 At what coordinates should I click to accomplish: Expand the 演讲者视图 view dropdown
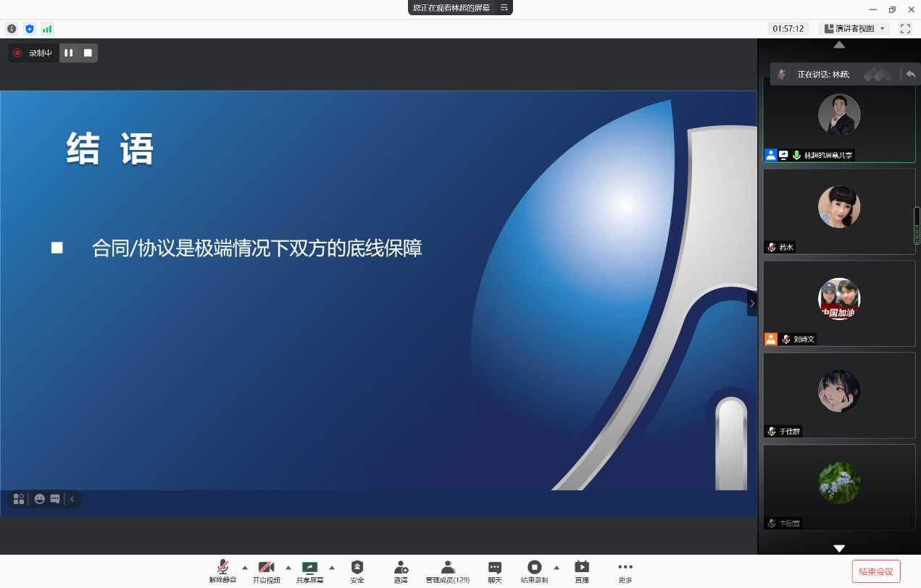tap(854, 29)
